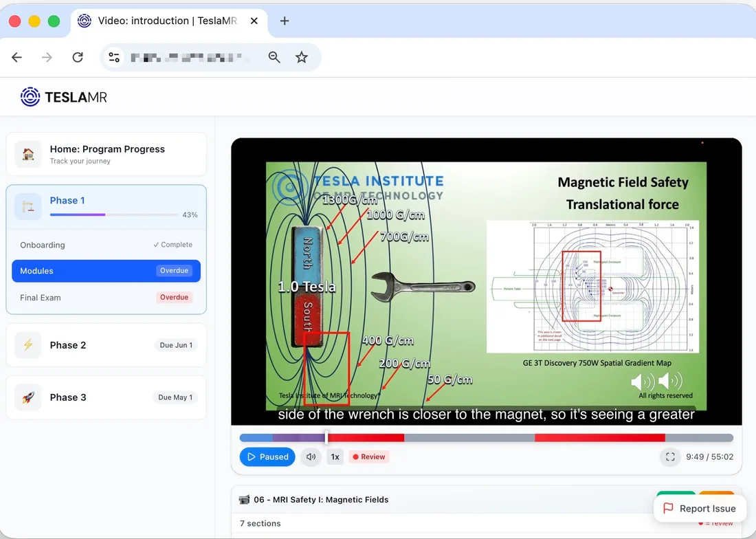Click the rocket icon for Phase 3
756x539 pixels.
click(x=28, y=397)
